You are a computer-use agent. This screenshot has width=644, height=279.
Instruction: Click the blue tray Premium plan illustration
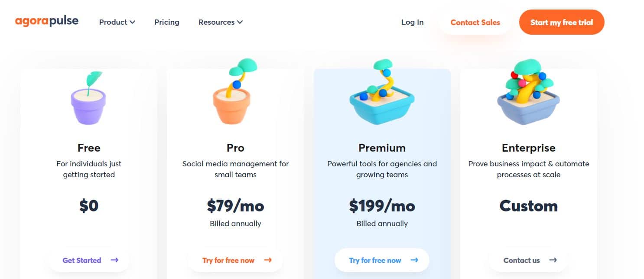(382, 96)
